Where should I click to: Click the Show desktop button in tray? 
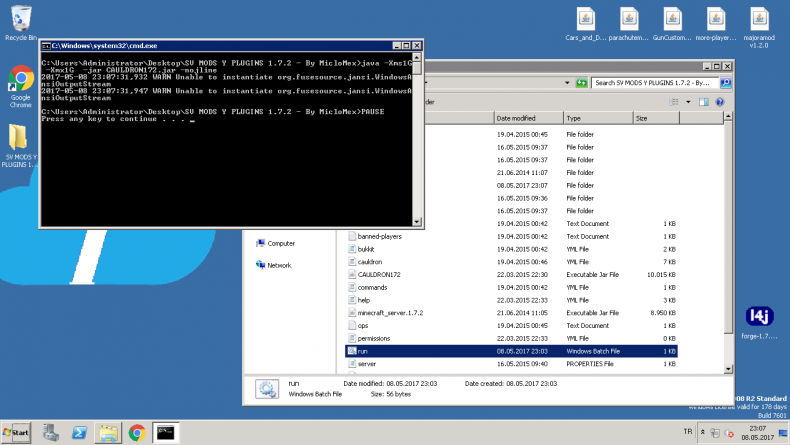[783, 433]
